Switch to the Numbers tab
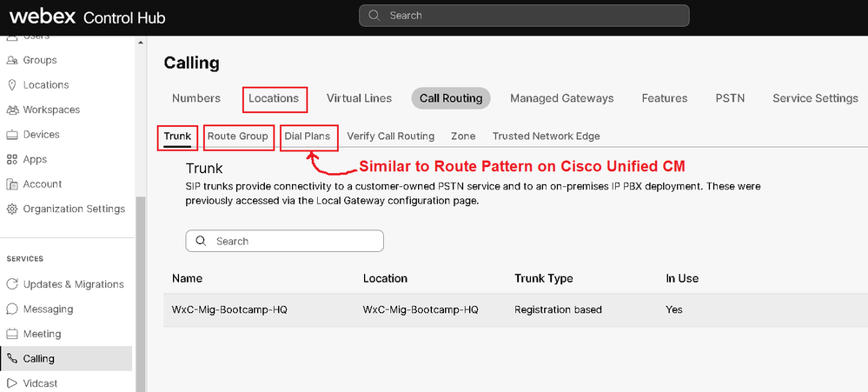The width and height of the screenshot is (868, 392). click(x=196, y=98)
